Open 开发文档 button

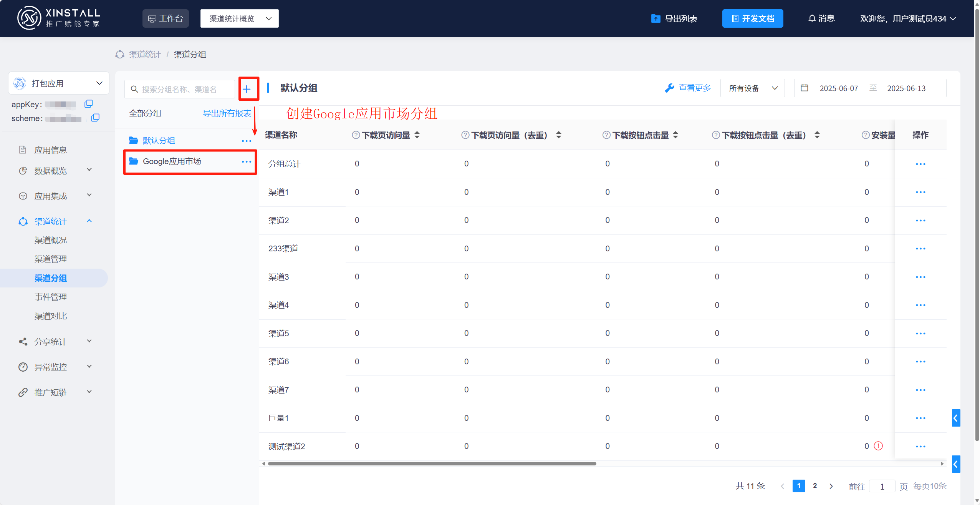[753, 18]
